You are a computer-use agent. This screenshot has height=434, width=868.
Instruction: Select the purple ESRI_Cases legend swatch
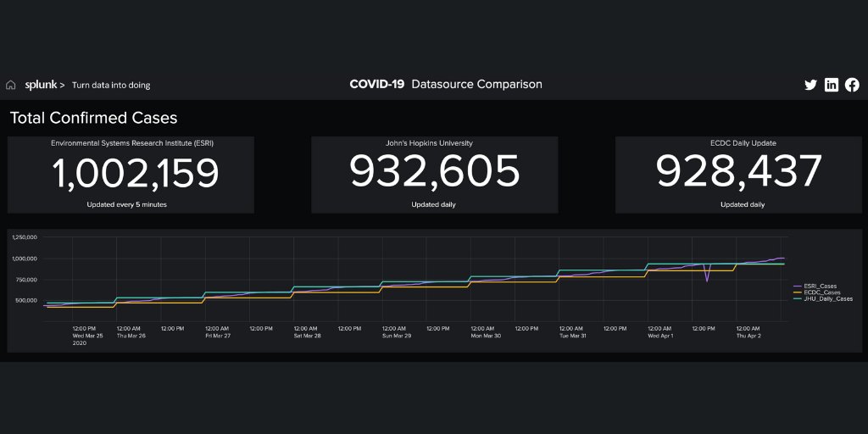point(798,287)
